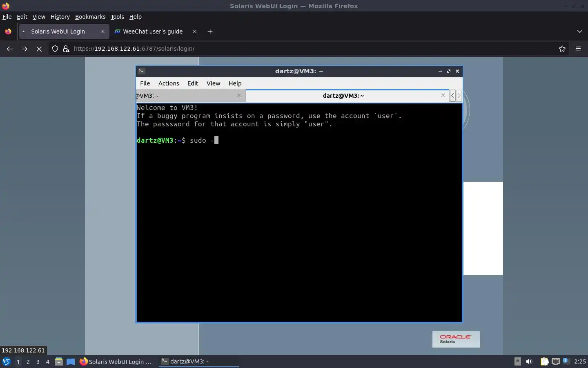The image size is (588, 368).
Task: Click the connection security padlock icon
Action: pos(66,49)
